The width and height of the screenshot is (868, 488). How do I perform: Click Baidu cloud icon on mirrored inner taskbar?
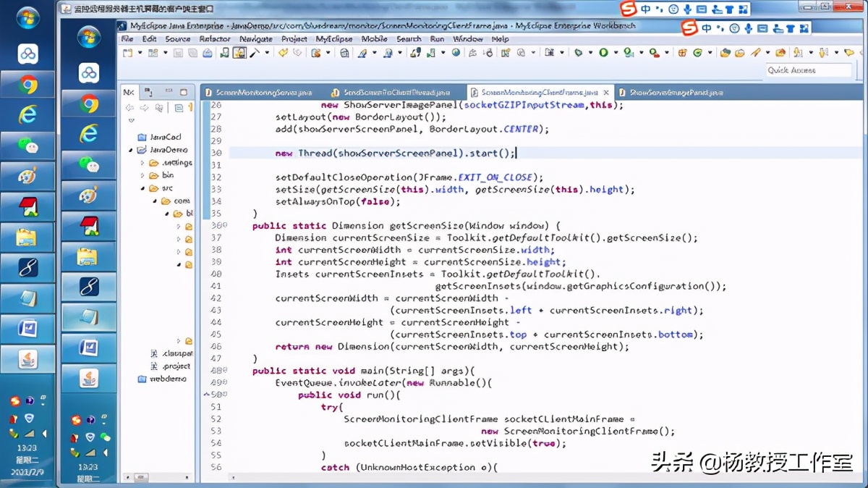point(90,72)
